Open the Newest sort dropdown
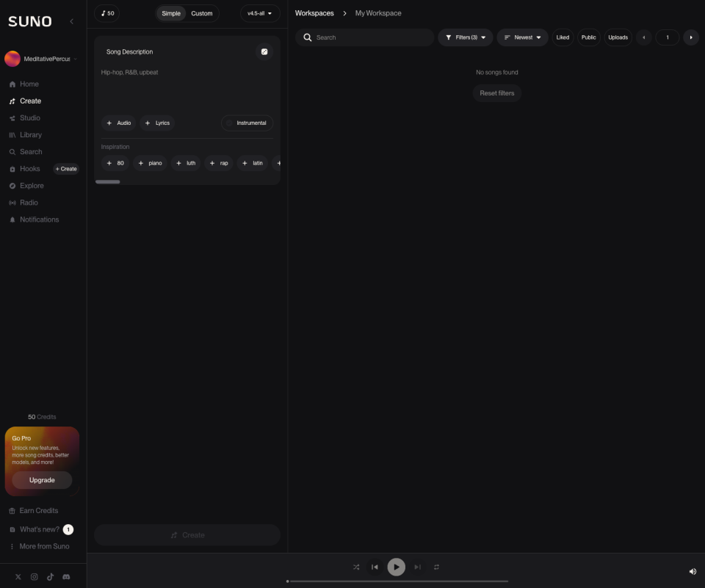705x588 pixels. coord(522,37)
